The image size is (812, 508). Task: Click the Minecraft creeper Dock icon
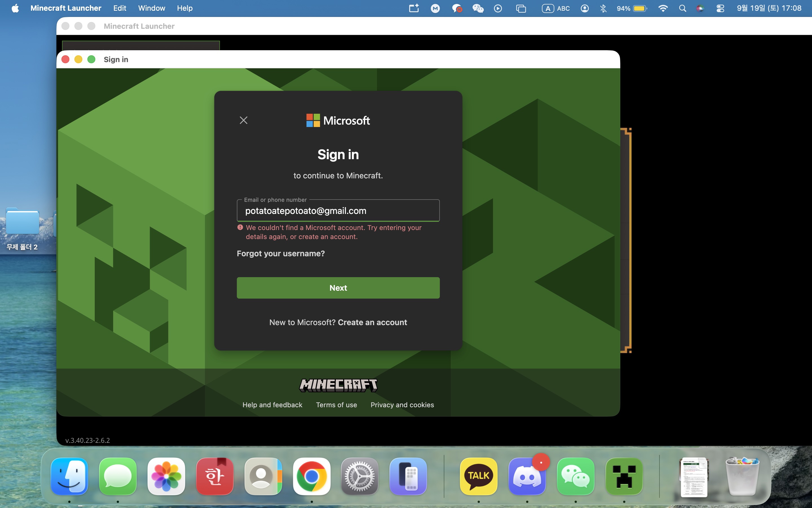(x=624, y=476)
